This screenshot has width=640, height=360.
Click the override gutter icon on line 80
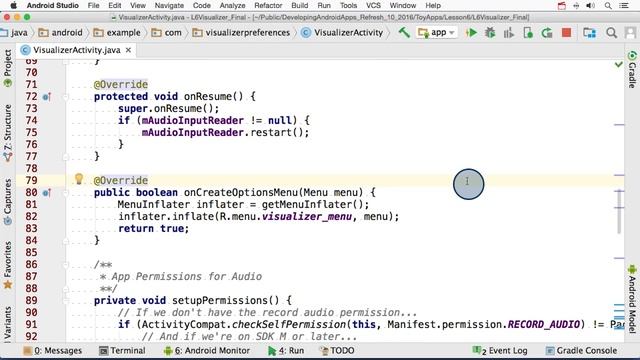coord(47,193)
